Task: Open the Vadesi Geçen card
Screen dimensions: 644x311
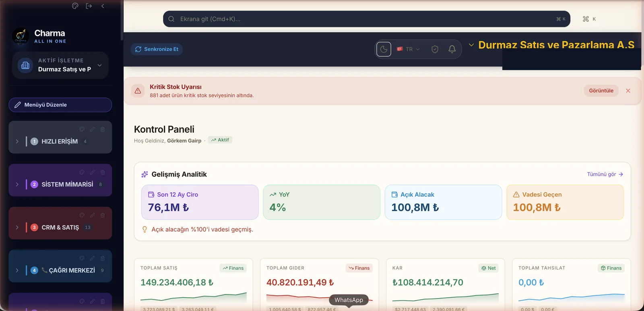Action: tap(565, 202)
